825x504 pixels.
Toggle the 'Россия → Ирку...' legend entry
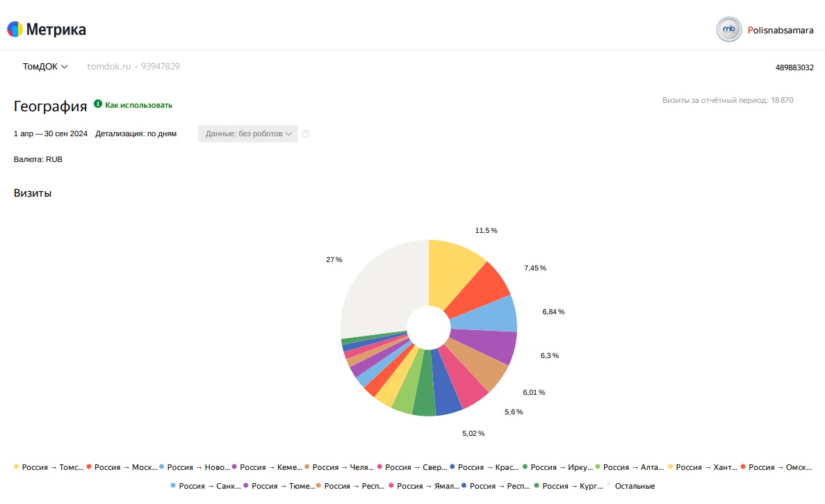557,467
